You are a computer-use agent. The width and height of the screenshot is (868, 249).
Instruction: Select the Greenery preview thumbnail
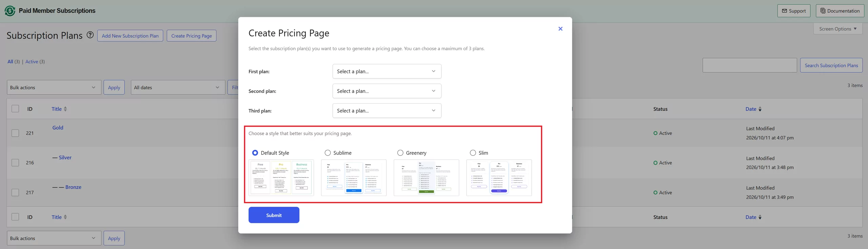pyautogui.click(x=426, y=178)
